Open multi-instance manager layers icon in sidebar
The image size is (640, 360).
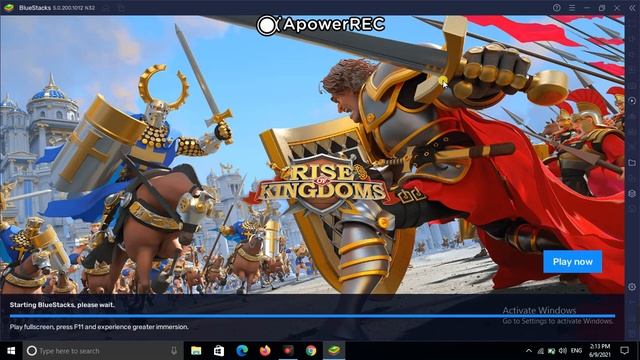pyautogui.click(x=632, y=194)
